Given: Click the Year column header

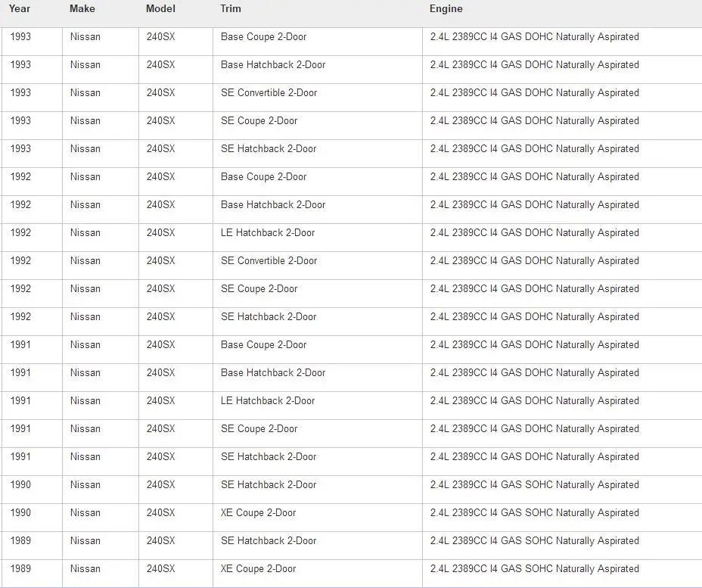Looking at the screenshot, I should click(x=20, y=8).
